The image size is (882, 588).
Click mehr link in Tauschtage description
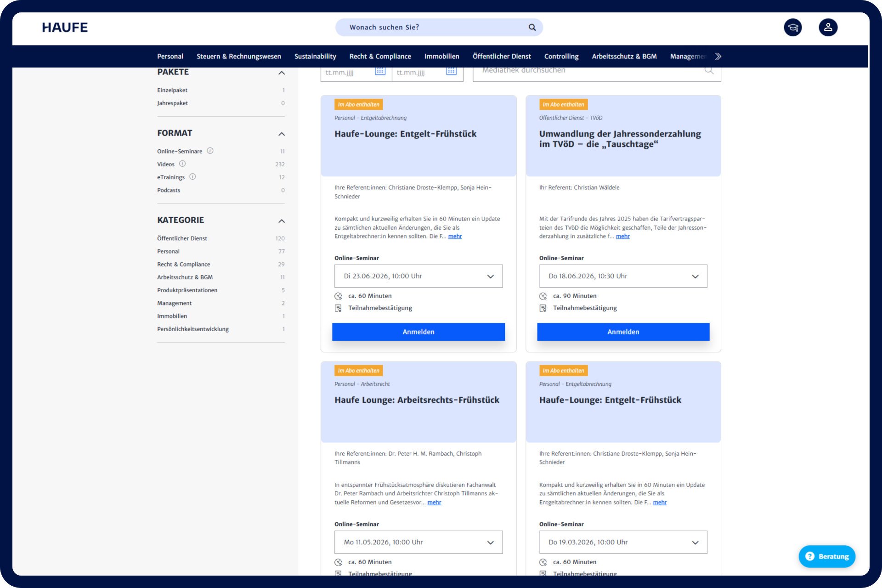point(622,236)
